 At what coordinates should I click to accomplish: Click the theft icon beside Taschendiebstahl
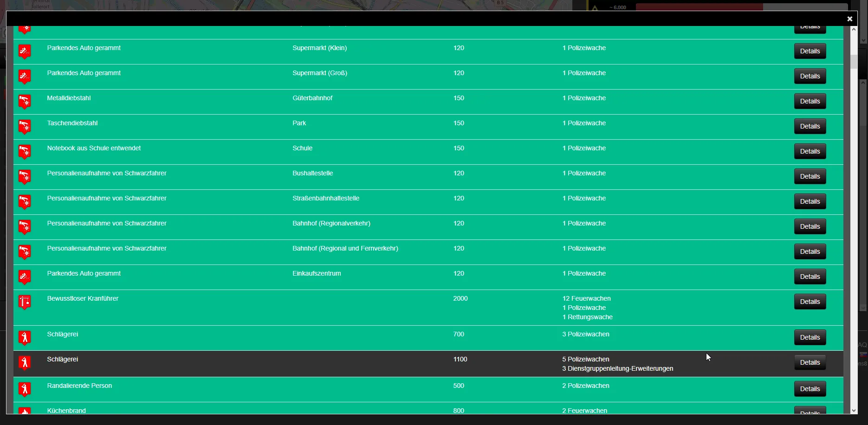click(25, 126)
